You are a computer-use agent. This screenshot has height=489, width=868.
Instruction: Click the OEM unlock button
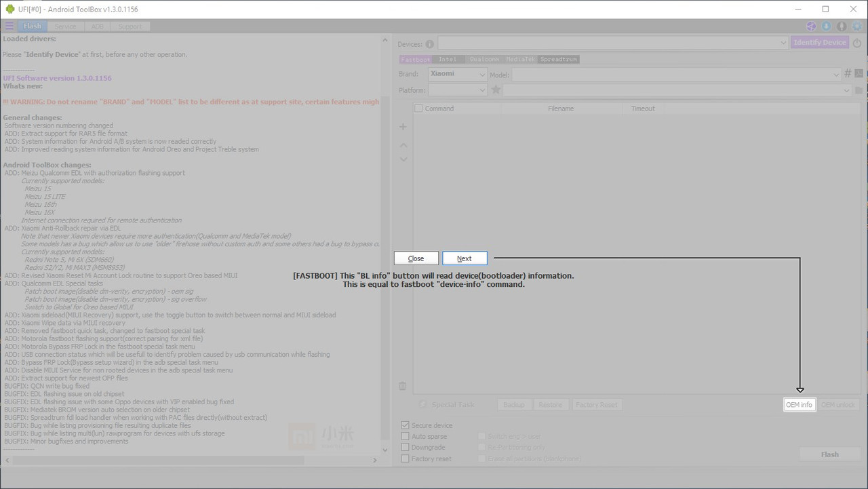click(838, 405)
